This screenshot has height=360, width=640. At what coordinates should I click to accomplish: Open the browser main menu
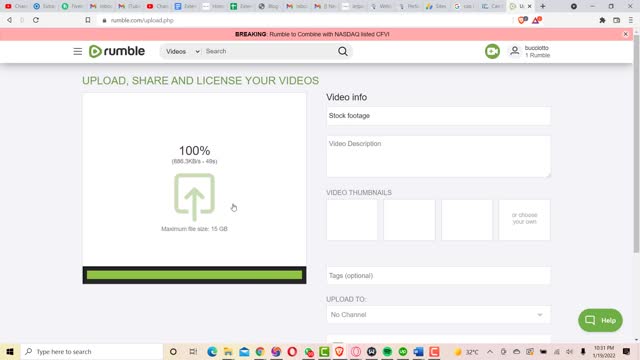click(631, 20)
